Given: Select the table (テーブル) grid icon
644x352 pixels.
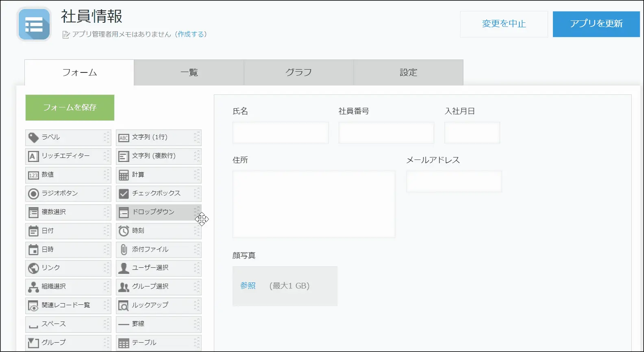Looking at the screenshot, I should (124, 343).
